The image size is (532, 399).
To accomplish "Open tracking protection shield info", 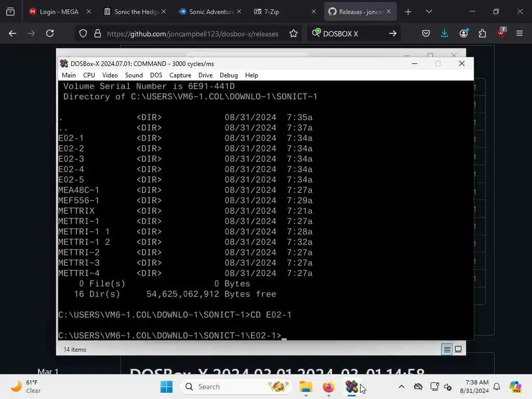I will 83,33.
